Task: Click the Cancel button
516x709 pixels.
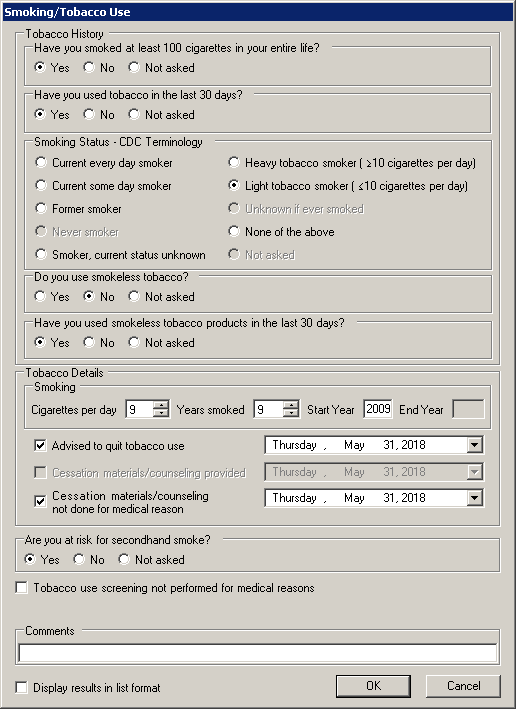Action: click(x=463, y=686)
